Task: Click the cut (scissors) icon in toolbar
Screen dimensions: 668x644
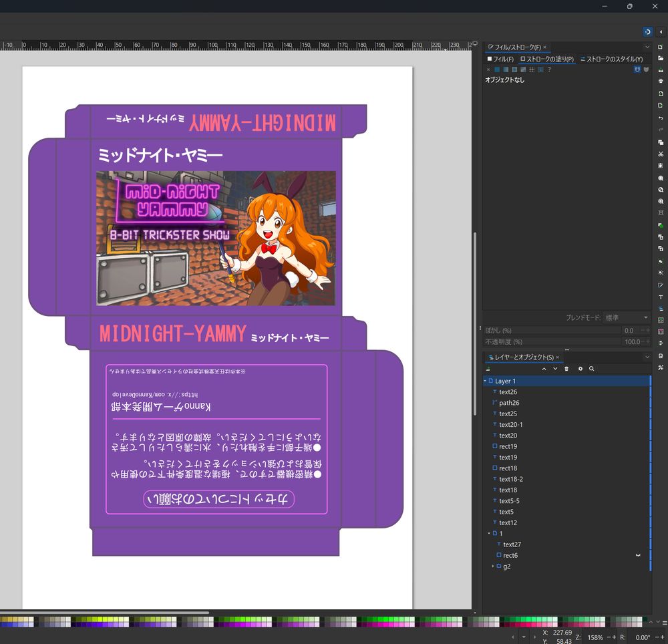Action: [661, 154]
